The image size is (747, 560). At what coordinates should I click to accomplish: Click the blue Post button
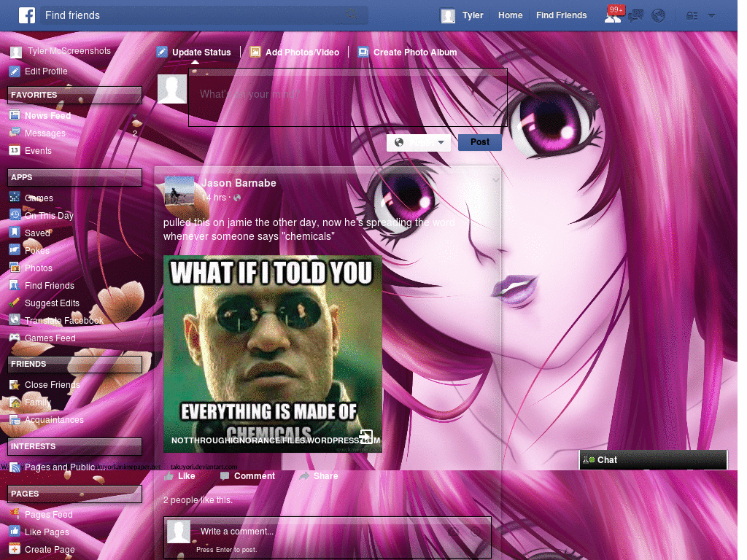(480, 142)
